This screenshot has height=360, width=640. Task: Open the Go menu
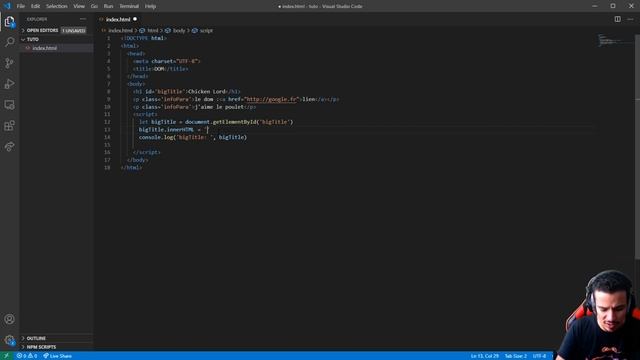coord(94,6)
